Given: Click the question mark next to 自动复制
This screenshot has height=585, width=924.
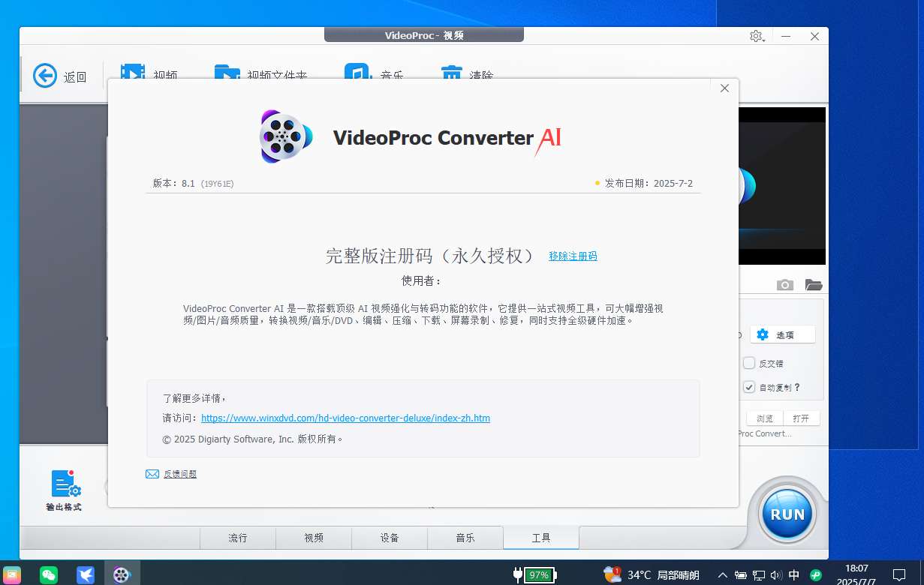Looking at the screenshot, I should (797, 388).
